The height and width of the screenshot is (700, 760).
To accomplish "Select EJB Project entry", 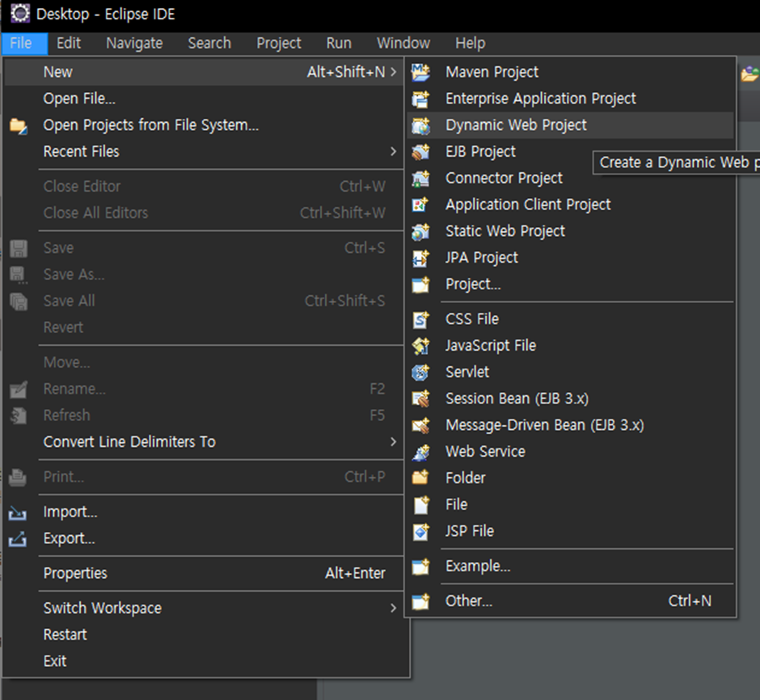I will (571, 152).
